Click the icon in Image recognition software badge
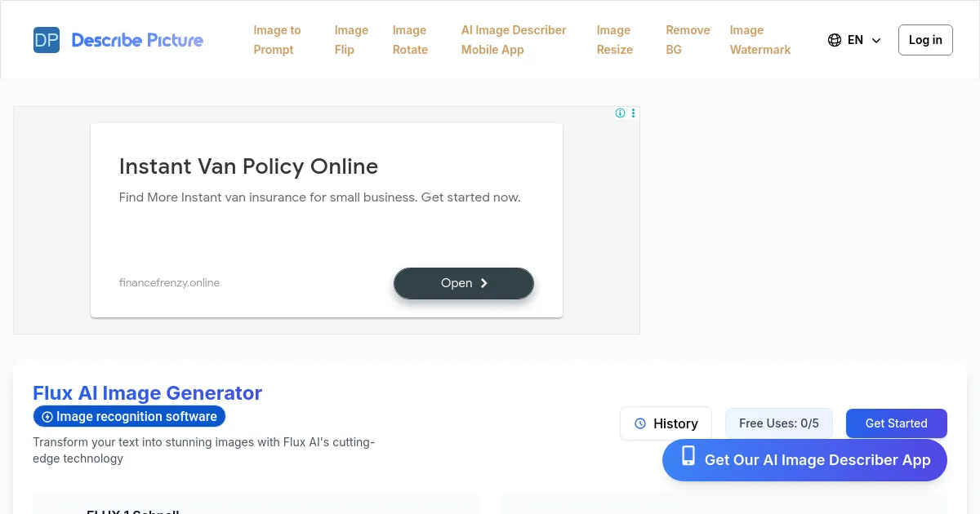 coord(47,417)
